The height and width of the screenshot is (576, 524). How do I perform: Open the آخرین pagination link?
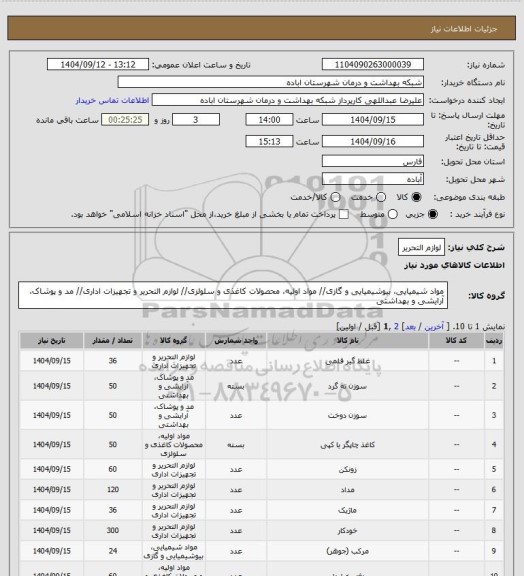[x=434, y=327]
